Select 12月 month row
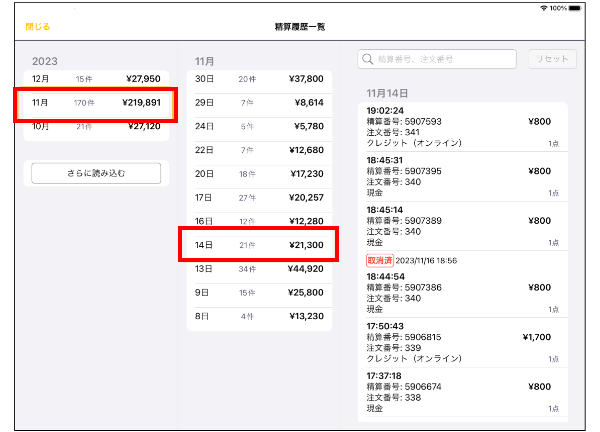600x432 pixels. point(96,78)
